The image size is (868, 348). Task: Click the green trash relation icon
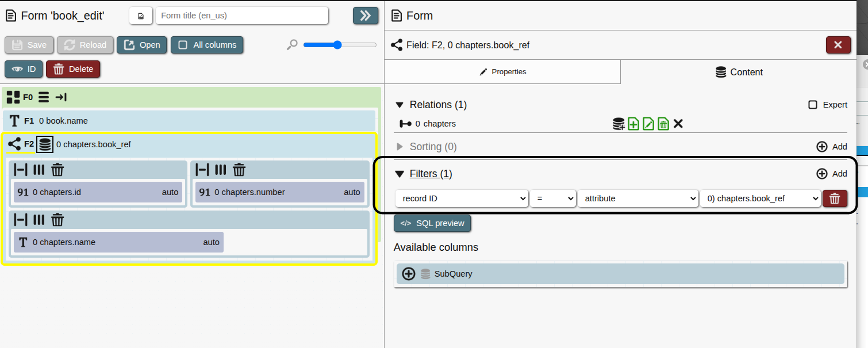[663, 124]
